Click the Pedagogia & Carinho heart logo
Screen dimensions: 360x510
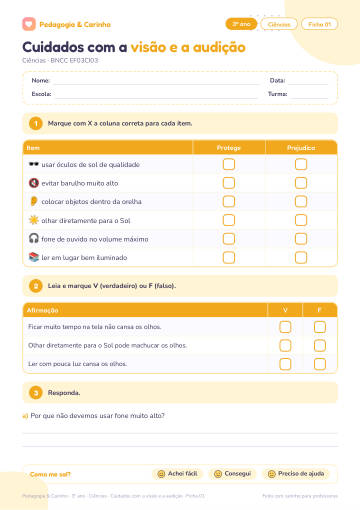29,24
